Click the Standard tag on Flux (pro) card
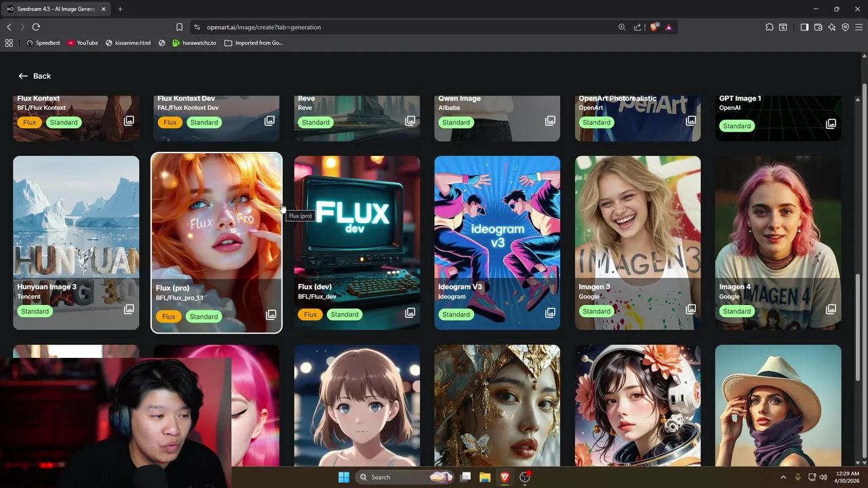868x488 pixels. tap(203, 317)
